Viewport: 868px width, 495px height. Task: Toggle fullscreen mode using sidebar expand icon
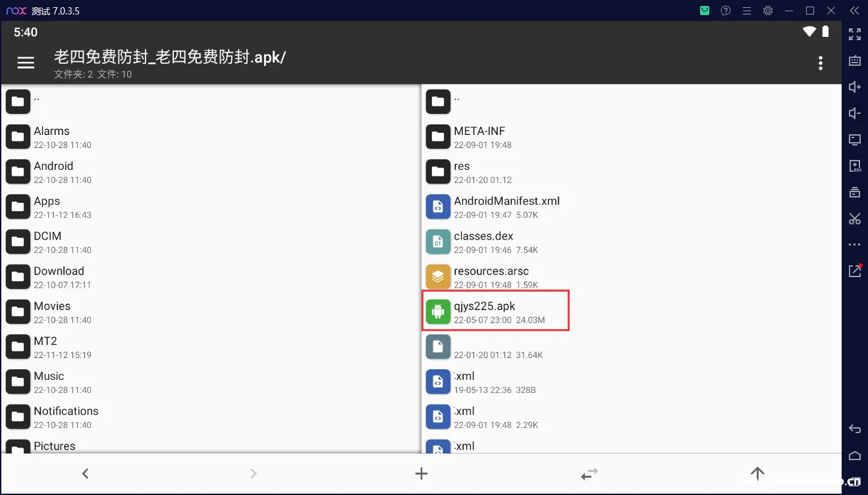coord(854,34)
